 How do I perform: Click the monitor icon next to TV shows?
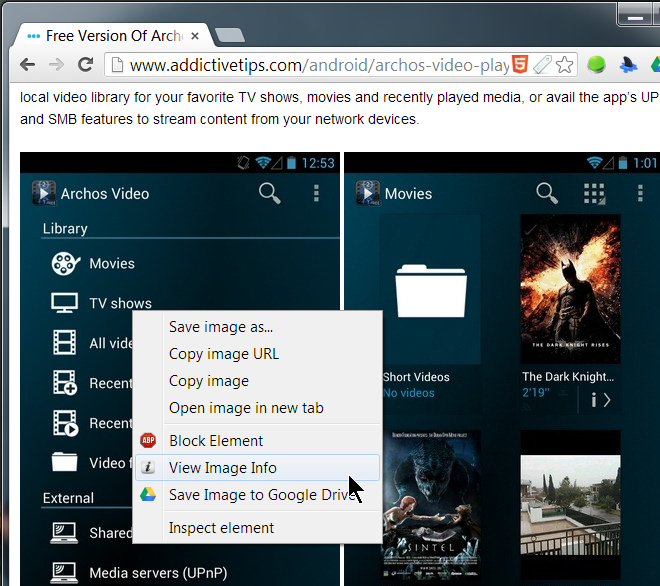point(64,303)
